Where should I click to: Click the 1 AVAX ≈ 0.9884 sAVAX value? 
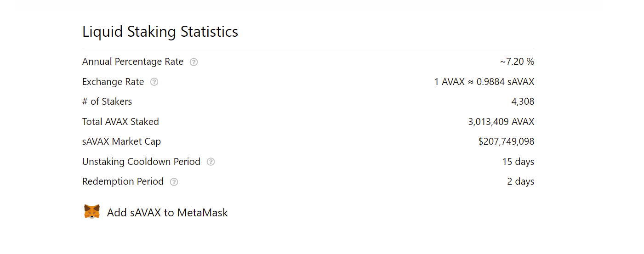tap(484, 82)
